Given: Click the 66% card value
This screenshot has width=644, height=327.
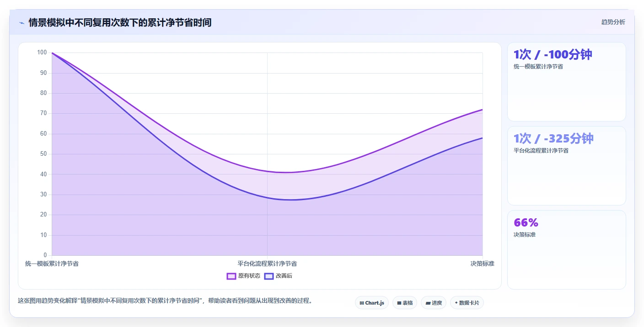Looking at the screenshot, I should coord(526,223).
